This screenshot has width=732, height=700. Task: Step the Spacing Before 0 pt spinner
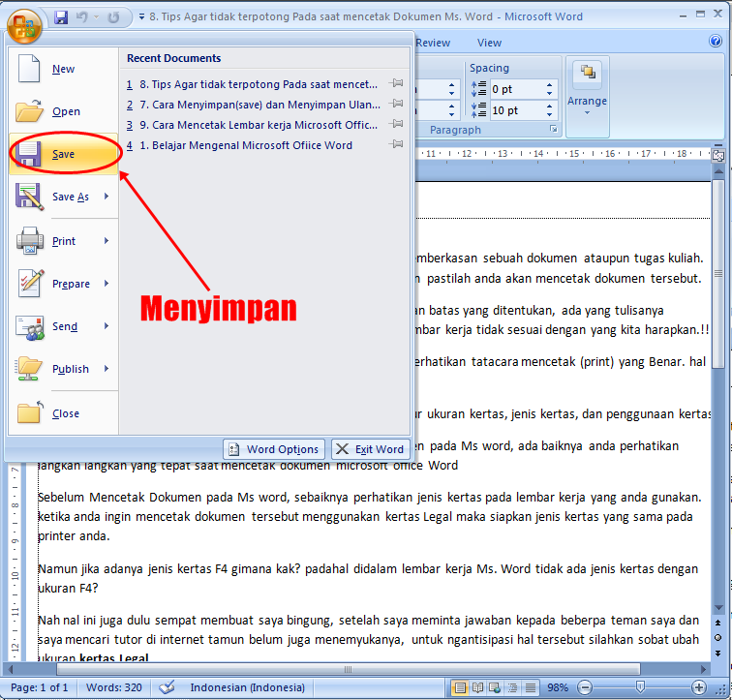[549, 89]
